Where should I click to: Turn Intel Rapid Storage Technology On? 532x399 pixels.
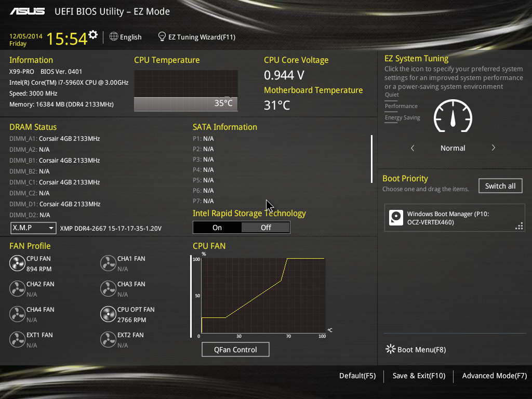(217, 228)
